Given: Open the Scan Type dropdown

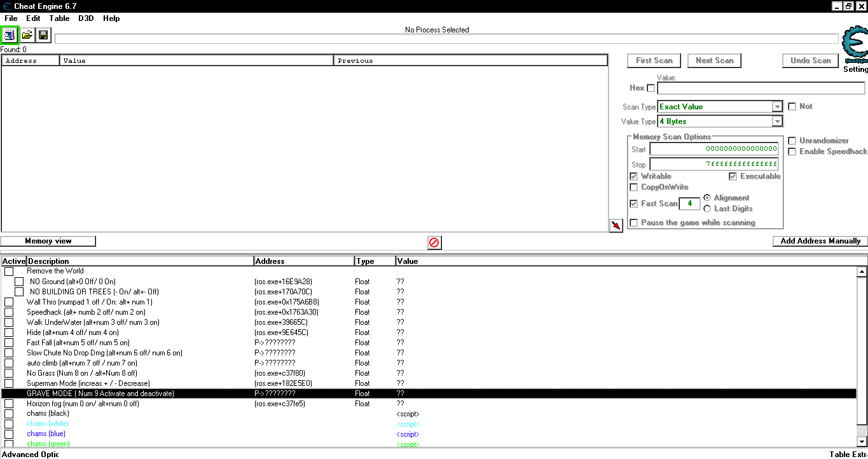Looking at the screenshot, I should point(777,107).
